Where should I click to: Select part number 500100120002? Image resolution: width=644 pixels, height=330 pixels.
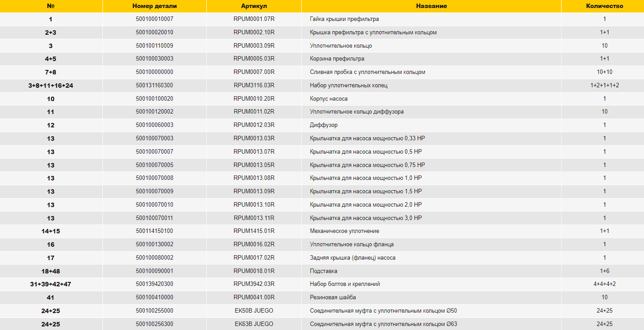click(x=155, y=112)
